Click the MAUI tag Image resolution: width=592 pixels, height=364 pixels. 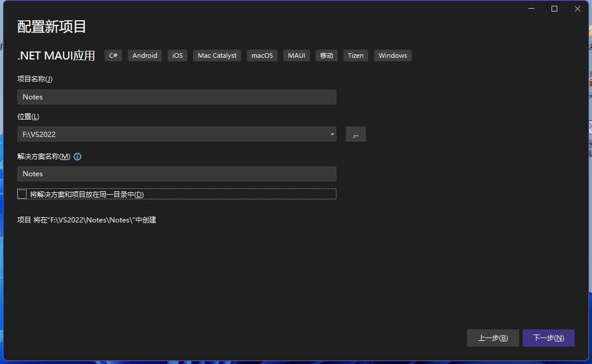[297, 55]
